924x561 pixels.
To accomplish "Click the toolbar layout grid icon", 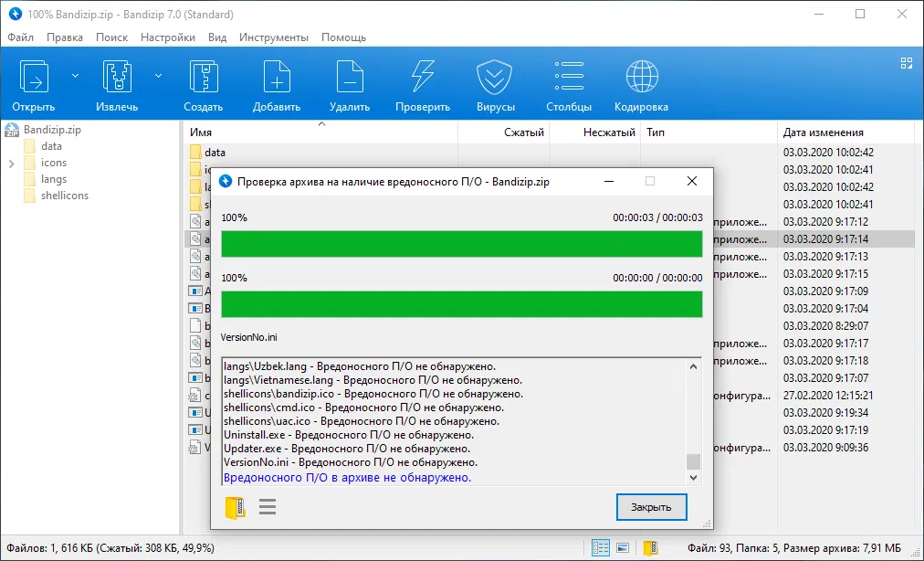I will 907,63.
